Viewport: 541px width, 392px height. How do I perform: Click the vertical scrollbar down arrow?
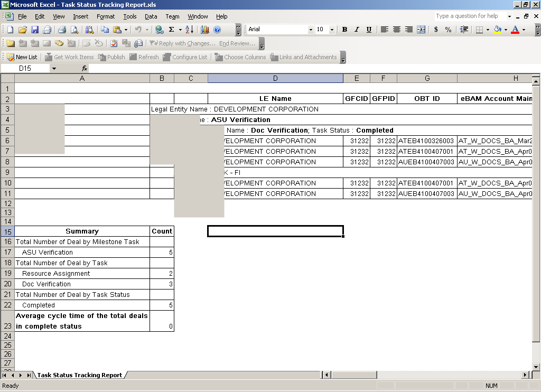(536, 367)
